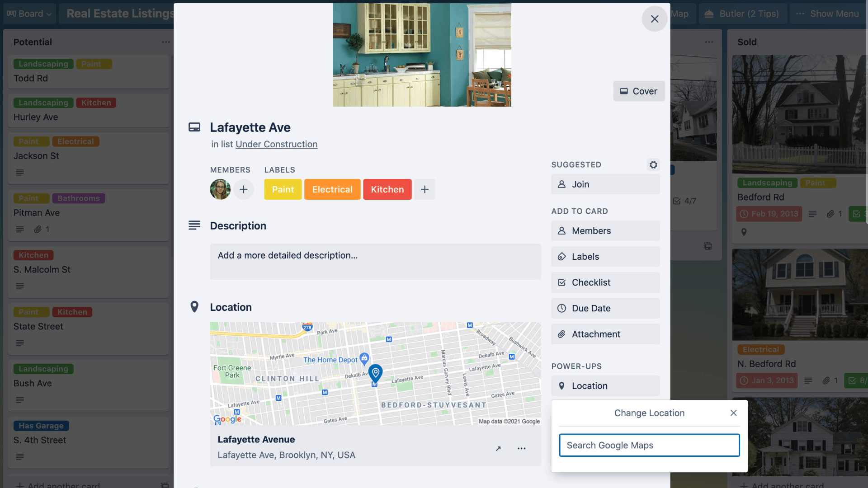The height and width of the screenshot is (488, 868).
Task: Click the 4/7 checklist badge
Action: click(684, 201)
